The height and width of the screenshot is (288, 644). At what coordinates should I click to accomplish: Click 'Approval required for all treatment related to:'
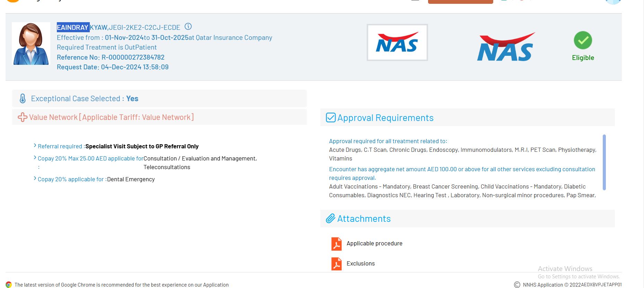pyautogui.click(x=388, y=141)
